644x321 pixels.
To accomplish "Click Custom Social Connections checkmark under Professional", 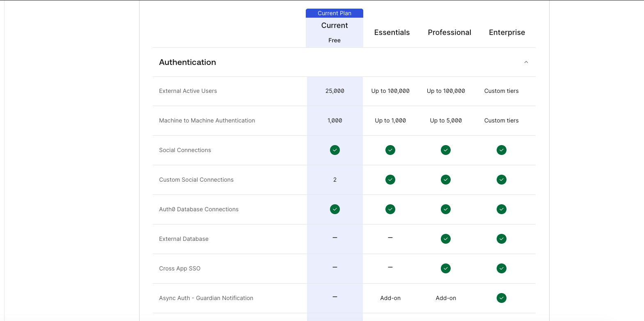I will (x=446, y=180).
